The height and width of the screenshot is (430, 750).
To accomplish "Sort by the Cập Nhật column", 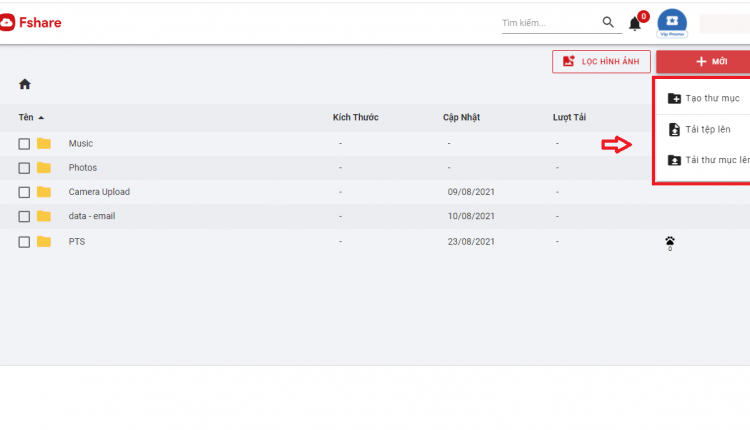I will 461,117.
